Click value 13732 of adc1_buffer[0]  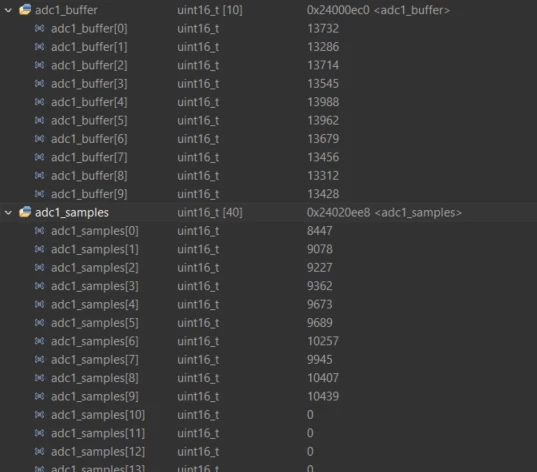point(323,28)
